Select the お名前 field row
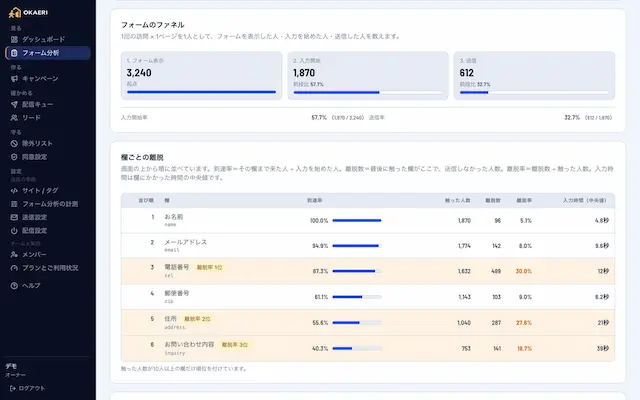Screen dimensions: 640x400 coord(368,221)
